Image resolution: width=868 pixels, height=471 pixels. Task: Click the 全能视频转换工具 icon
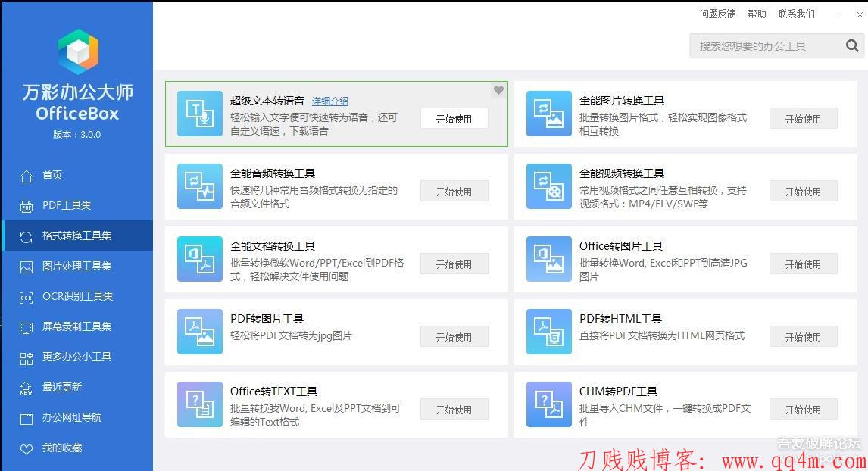(x=548, y=186)
